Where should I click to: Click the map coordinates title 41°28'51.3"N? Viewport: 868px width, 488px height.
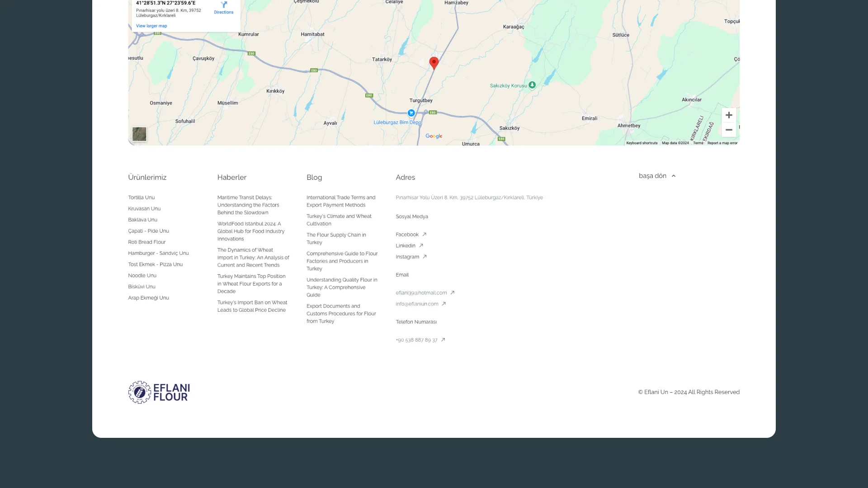pos(165,3)
